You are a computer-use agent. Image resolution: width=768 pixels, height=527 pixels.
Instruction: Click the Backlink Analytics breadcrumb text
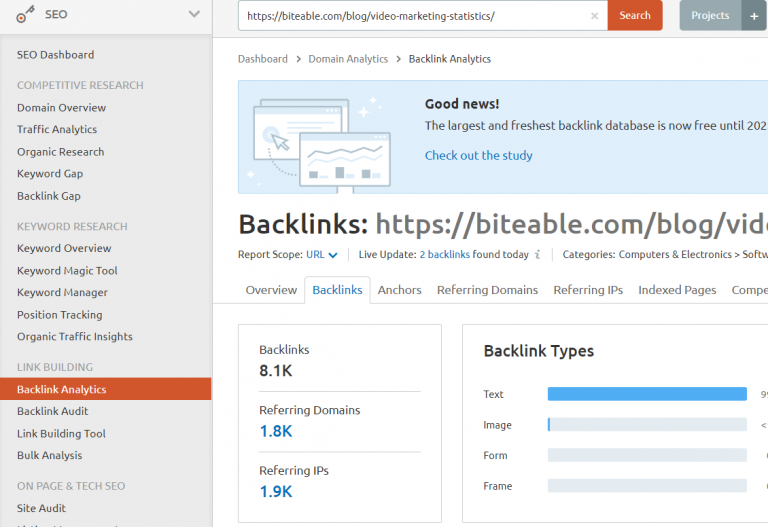click(x=450, y=59)
